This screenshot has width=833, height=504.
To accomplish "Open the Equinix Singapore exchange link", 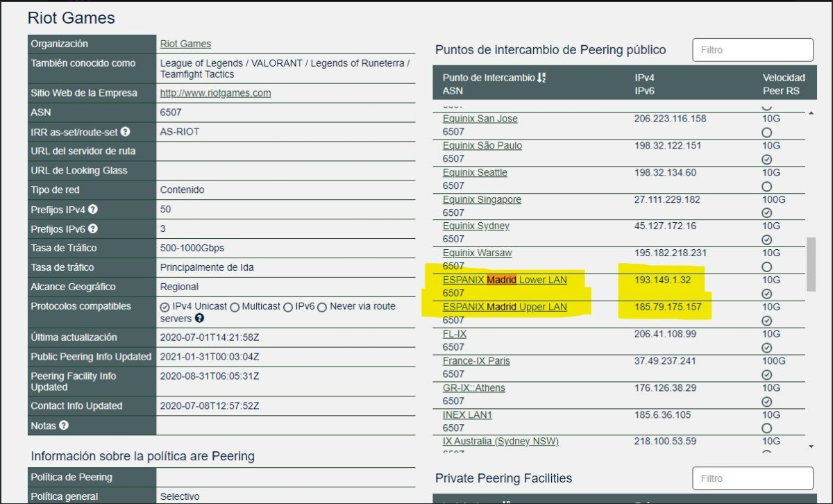I will [x=482, y=200].
